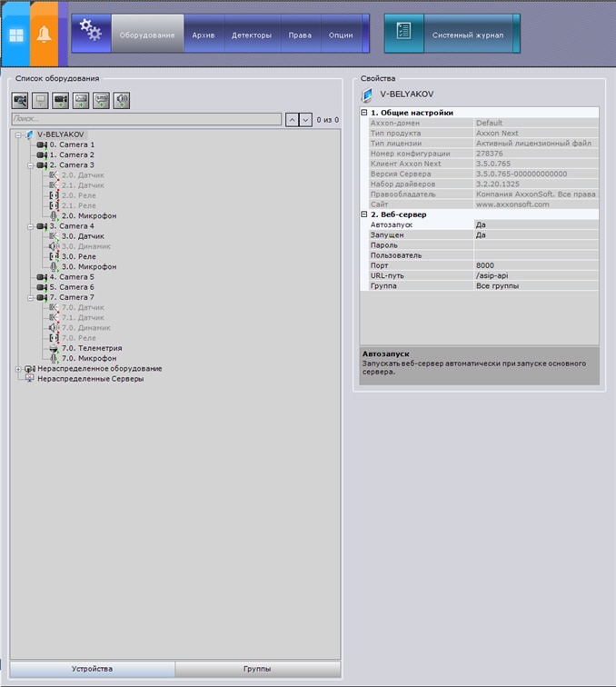The width and height of the screenshot is (616, 687).
Task: Switch to the Группы view button
Action: 257,669
